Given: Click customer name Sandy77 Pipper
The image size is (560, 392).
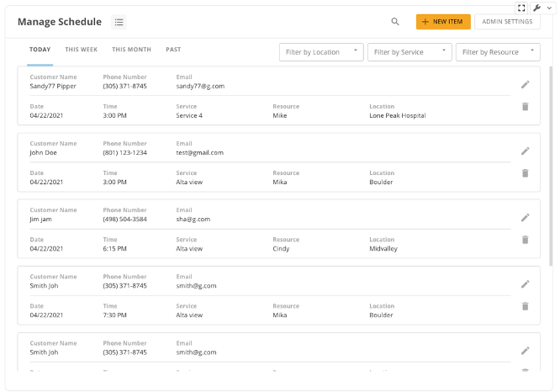Looking at the screenshot, I should point(53,86).
